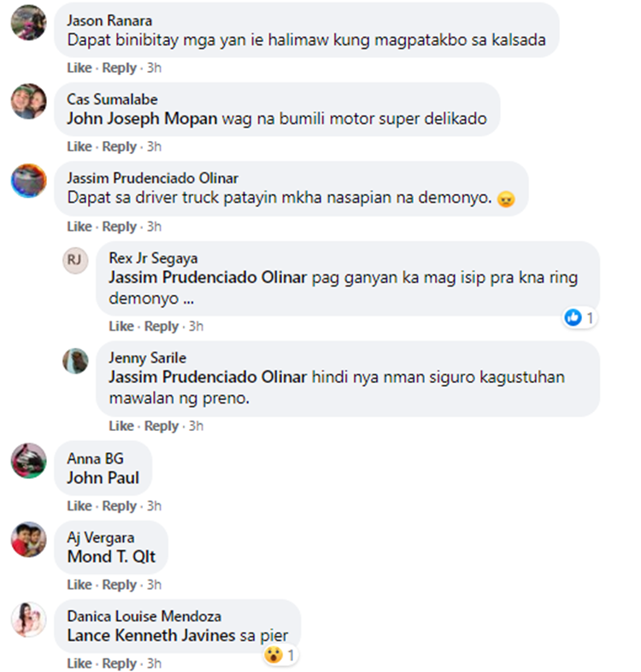The width and height of the screenshot is (641, 672).
Task: Click the RJ initials avatar icon
Action: (x=75, y=260)
